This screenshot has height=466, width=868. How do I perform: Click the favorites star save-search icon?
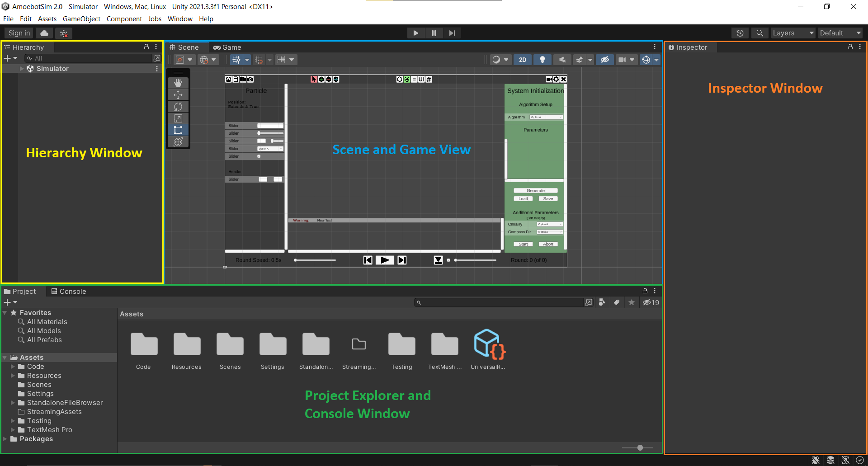[632, 302]
